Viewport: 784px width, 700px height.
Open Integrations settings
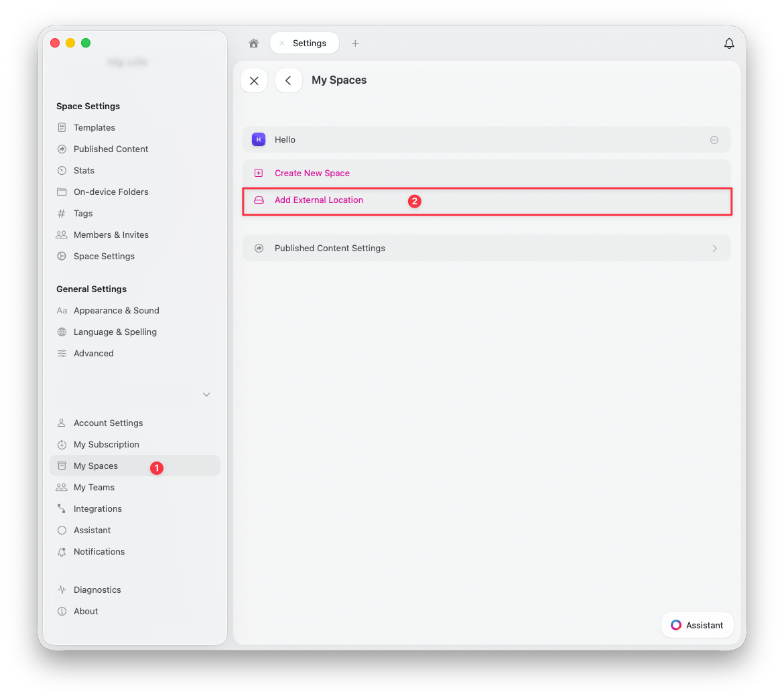(x=98, y=509)
